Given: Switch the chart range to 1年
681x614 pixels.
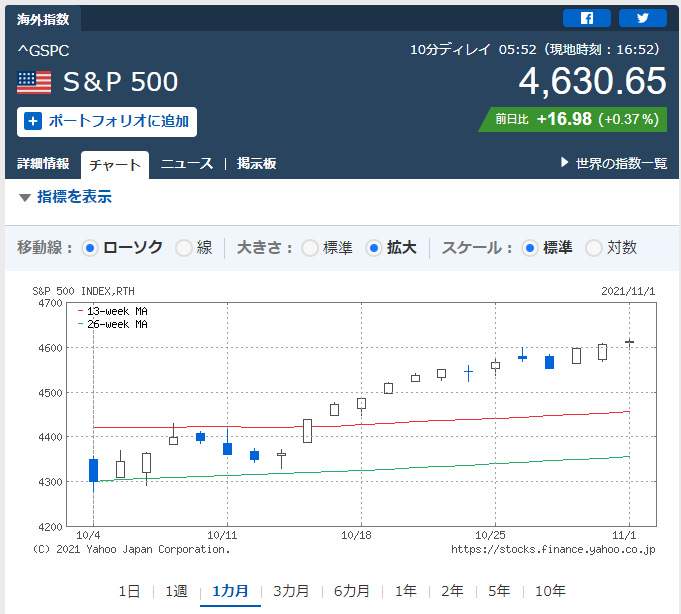Looking at the screenshot, I should pyautogui.click(x=406, y=591).
